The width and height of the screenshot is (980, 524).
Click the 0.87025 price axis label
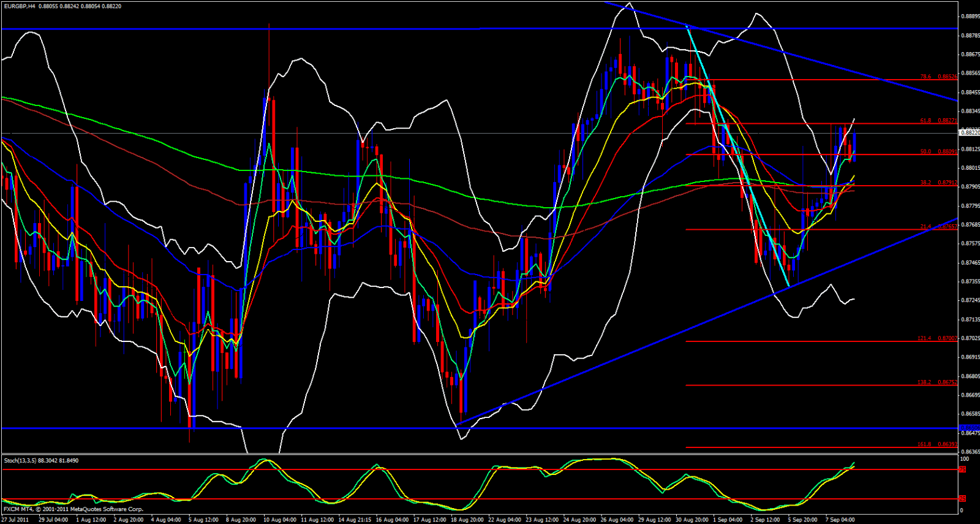click(x=970, y=338)
